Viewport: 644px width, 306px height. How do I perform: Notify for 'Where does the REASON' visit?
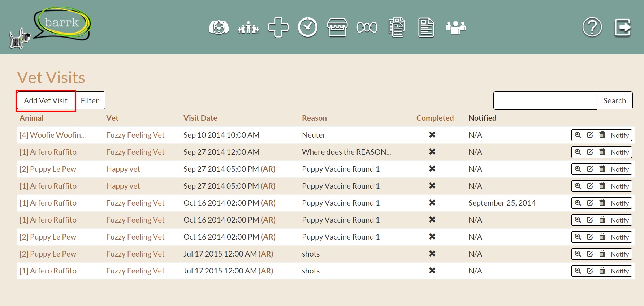(620, 152)
